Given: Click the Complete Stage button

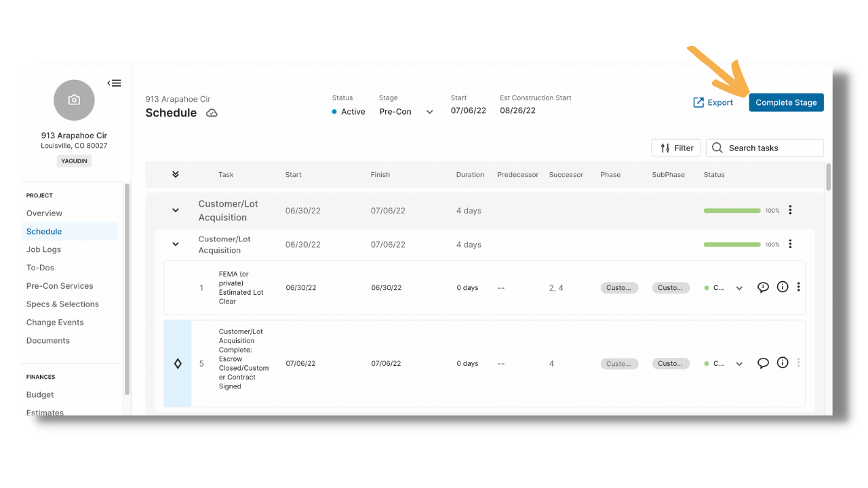Looking at the screenshot, I should pos(786,102).
